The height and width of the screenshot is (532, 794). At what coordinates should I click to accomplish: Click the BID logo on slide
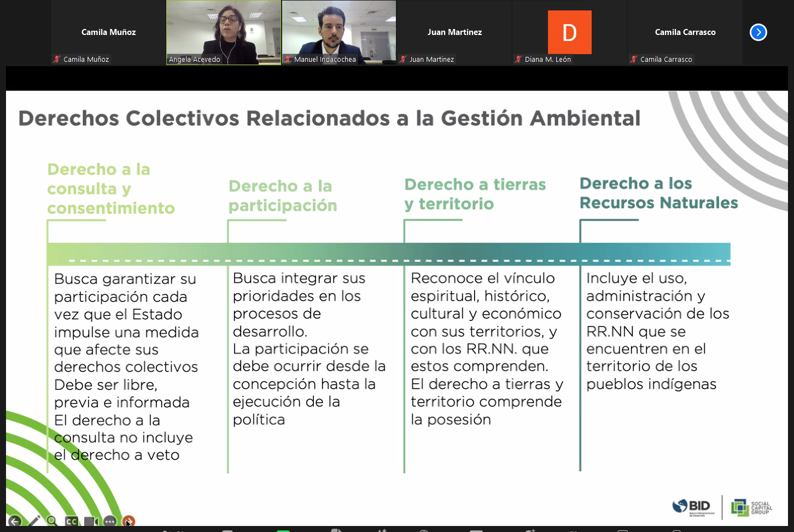[x=693, y=507]
